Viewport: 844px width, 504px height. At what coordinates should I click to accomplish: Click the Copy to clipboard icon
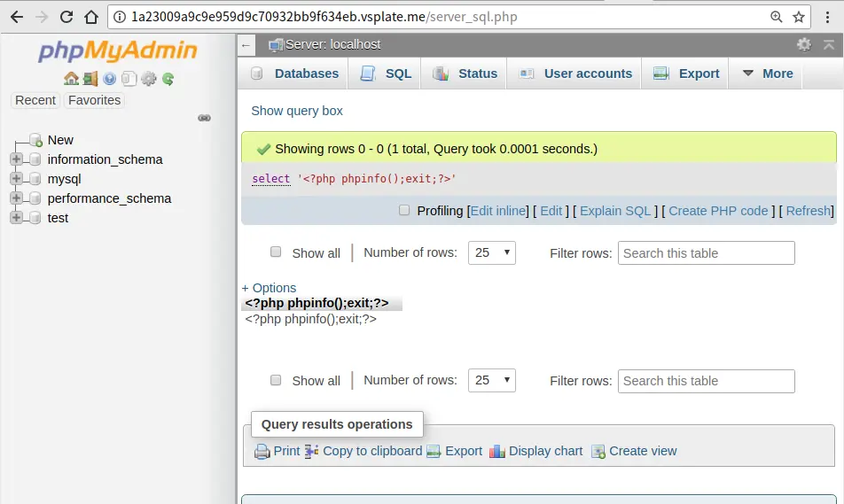311,451
